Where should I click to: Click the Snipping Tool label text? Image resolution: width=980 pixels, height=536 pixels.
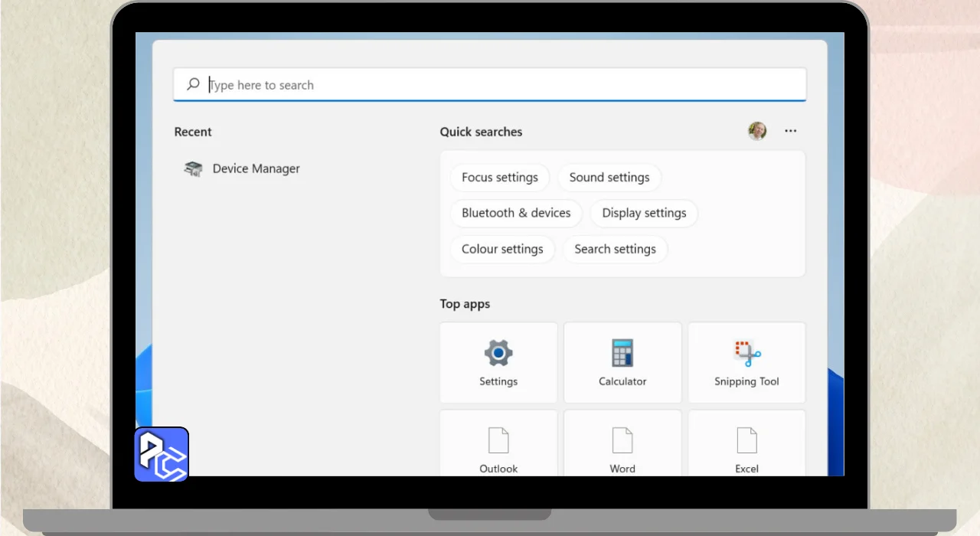pos(746,381)
